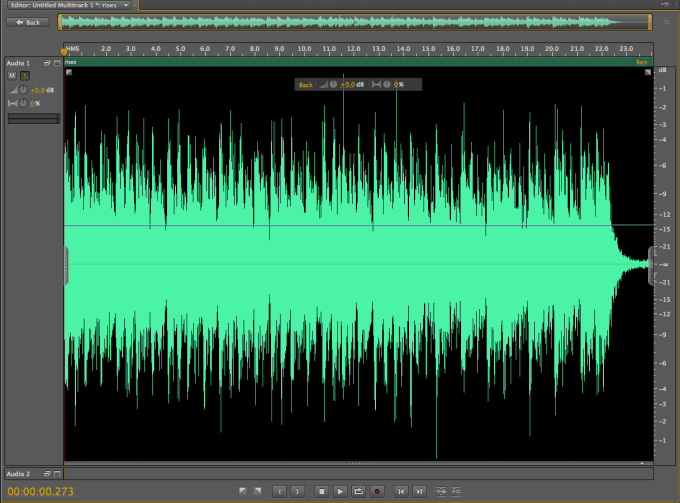Screen dimensions: 680x503
Task: Click the 12.0 mark on the time ruler
Action: [x=353, y=49]
